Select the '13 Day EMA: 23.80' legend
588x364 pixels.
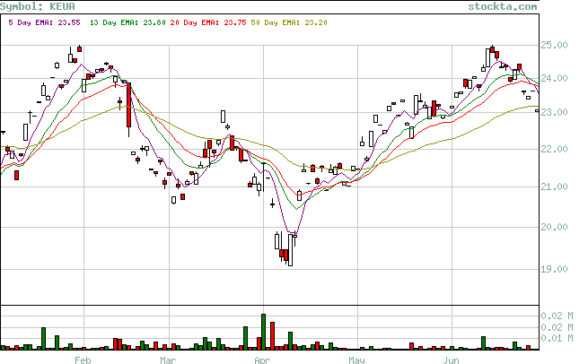127,22
